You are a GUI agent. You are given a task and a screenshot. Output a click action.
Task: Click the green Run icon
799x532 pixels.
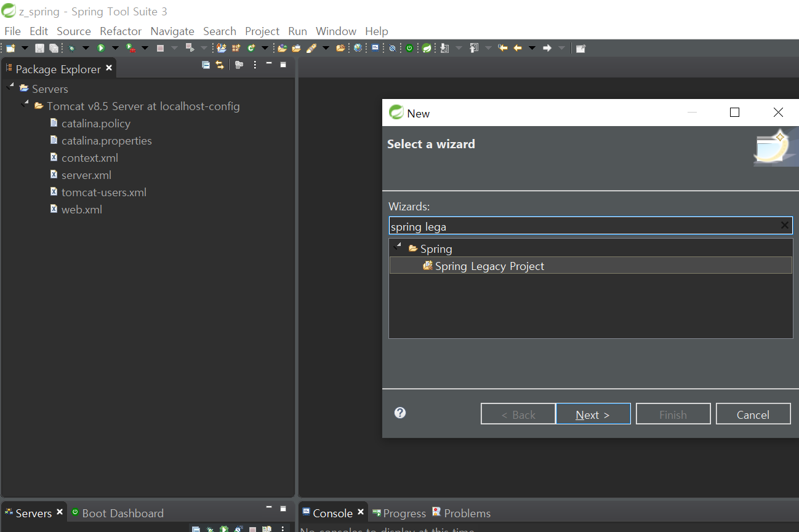[x=101, y=48]
